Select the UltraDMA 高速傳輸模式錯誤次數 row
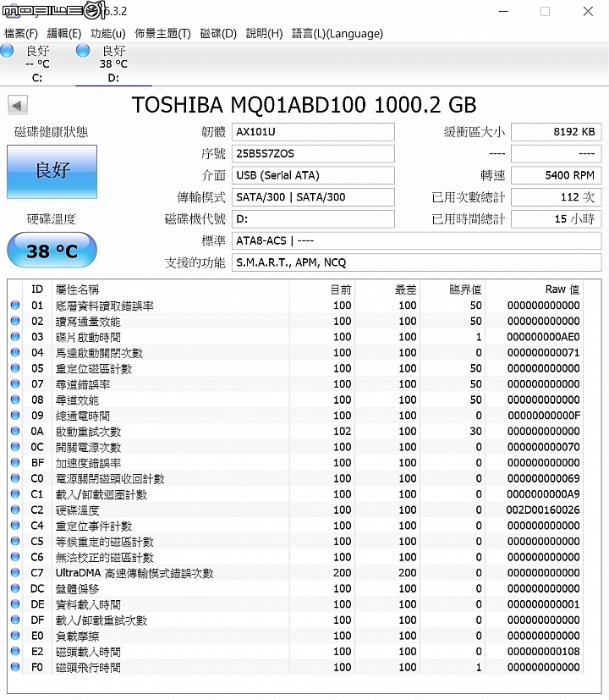The height and width of the screenshot is (700, 609). [x=296, y=572]
